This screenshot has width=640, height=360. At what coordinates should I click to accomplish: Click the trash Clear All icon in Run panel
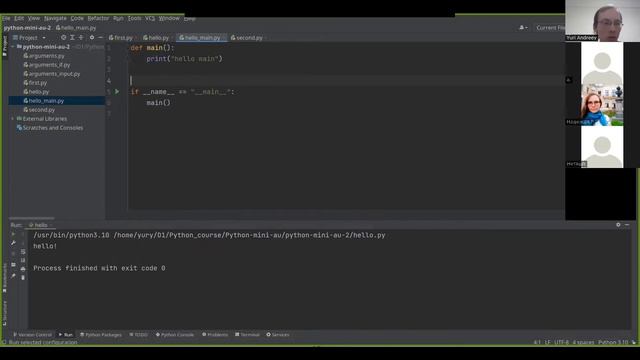pos(23,278)
